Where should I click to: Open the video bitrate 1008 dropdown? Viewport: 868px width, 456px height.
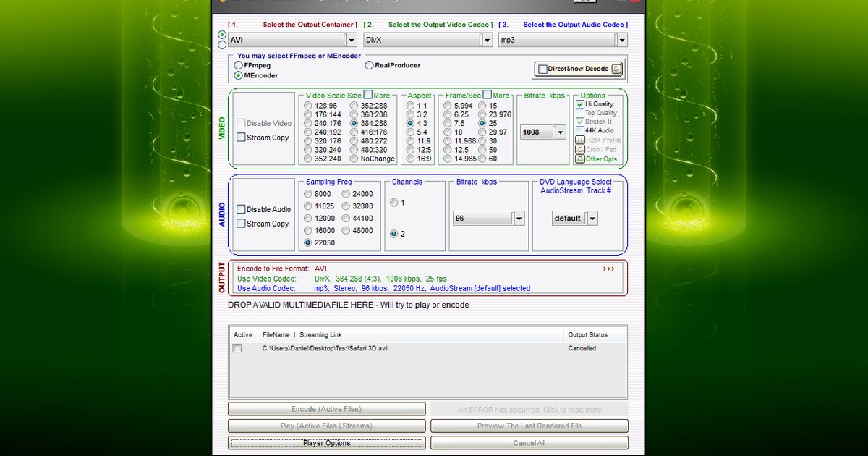pos(560,132)
